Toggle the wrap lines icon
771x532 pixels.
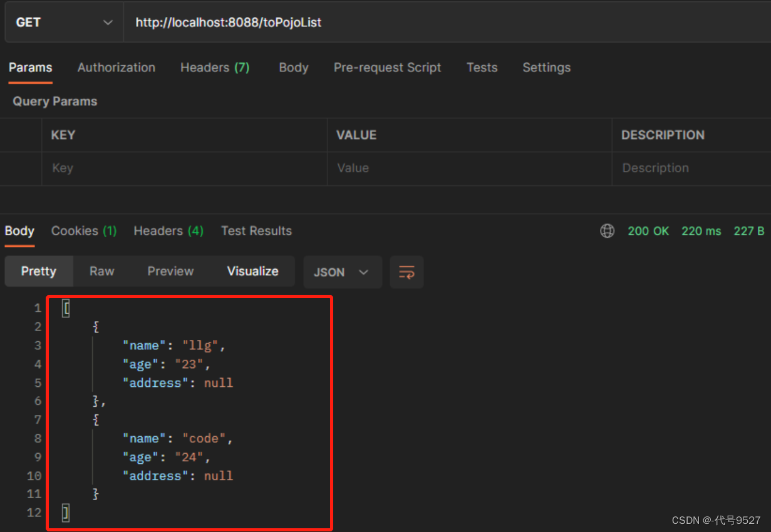(406, 272)
